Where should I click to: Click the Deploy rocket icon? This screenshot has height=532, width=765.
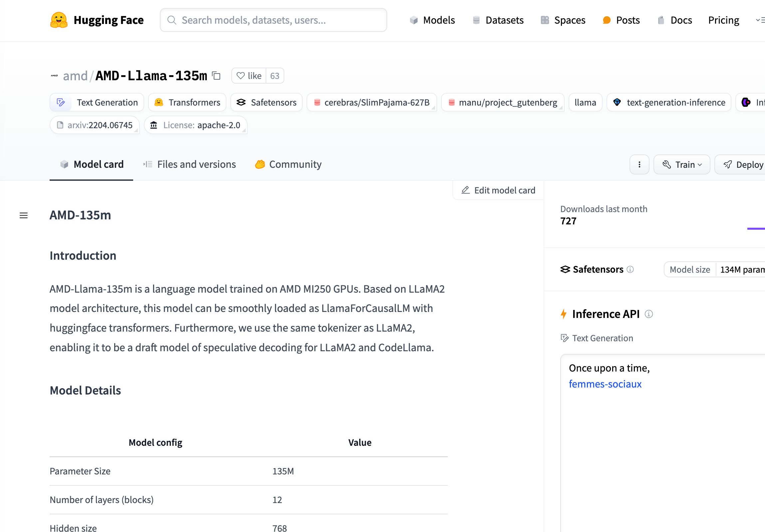[x=728, y=164]
